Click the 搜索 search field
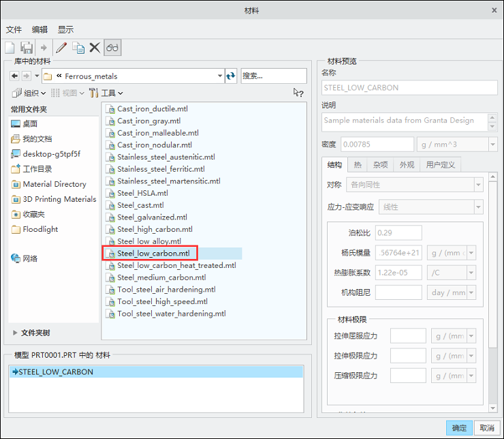The width and height of the screenshot is (504, 439). [x=274, y=76]
